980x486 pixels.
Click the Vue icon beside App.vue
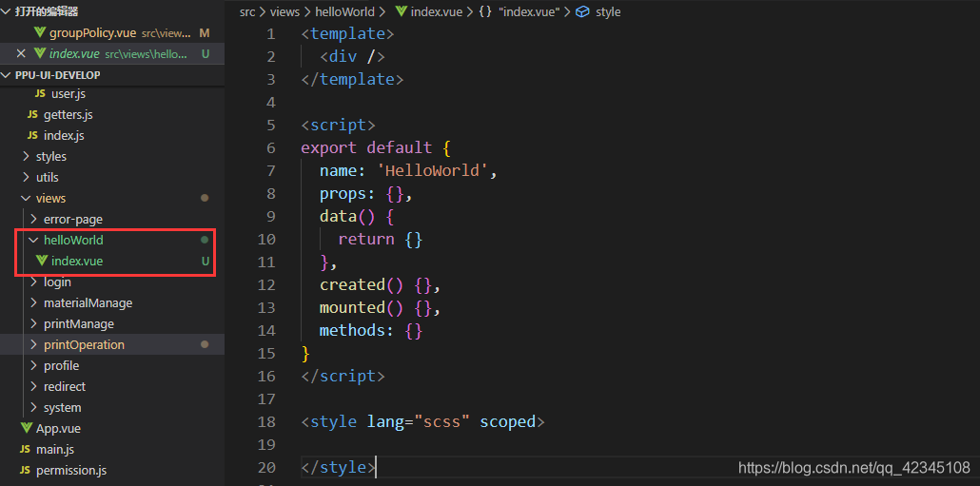click(x=26, y=428)
